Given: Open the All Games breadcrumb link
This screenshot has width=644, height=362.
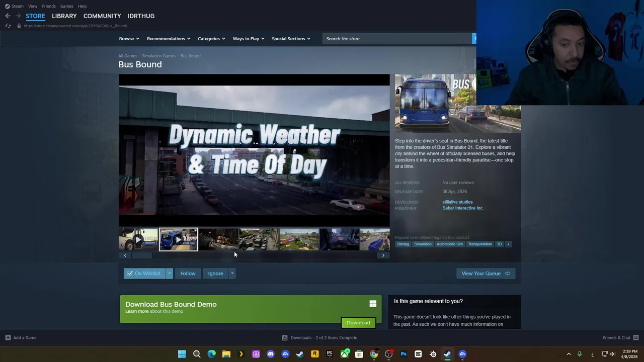Looking at the screenshot, I should [x=127, y=56].
